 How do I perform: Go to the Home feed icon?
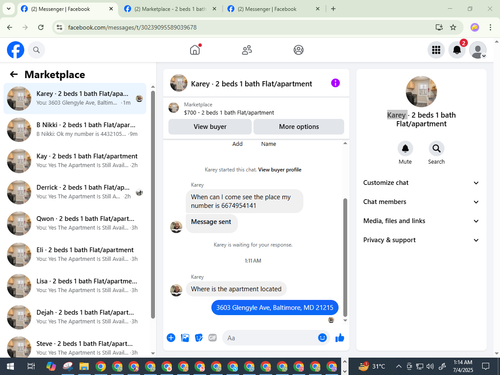click(195, 50)
